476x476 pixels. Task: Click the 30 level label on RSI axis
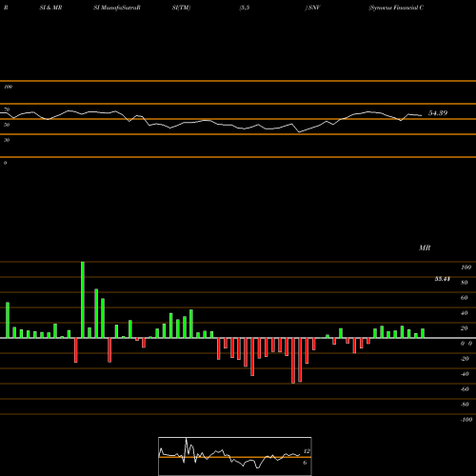pyautogui.click(x=7, y=140)
